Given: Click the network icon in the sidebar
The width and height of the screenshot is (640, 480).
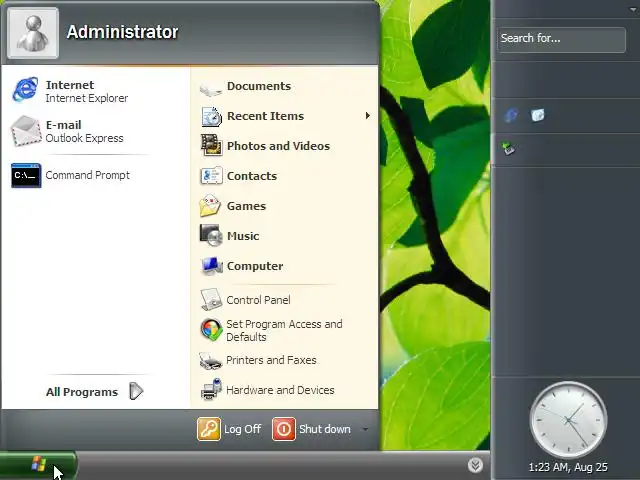Looking at the screenshot, I should tap(509, 149).
